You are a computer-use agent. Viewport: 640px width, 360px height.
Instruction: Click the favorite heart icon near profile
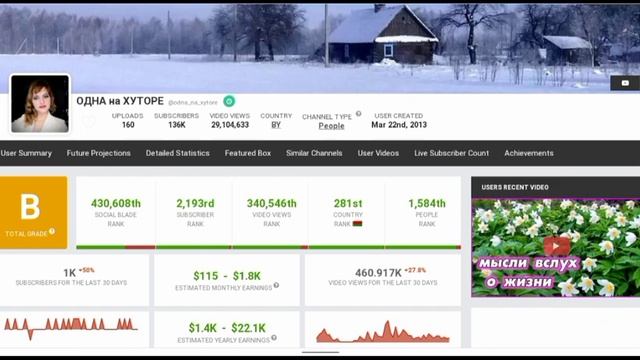[89, 121]
